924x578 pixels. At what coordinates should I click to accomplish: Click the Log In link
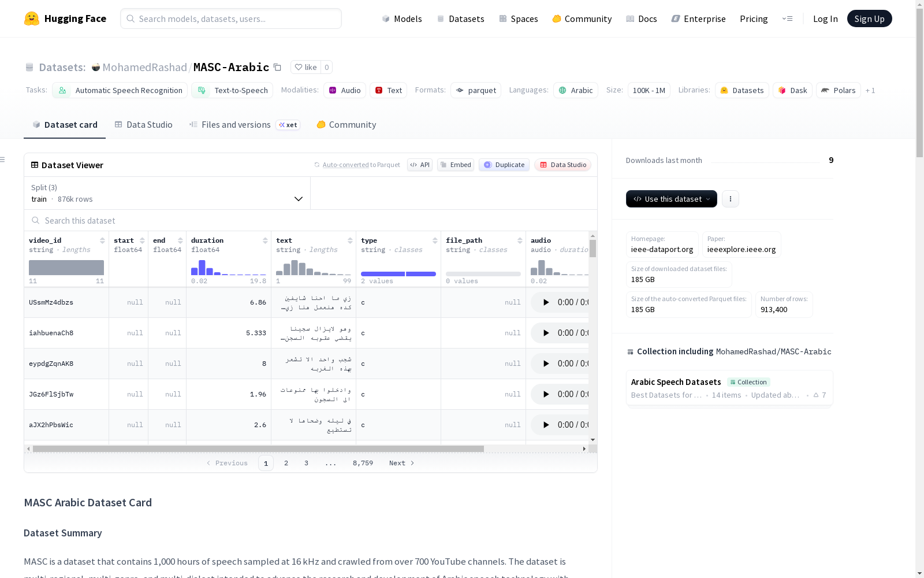[x=825, y=18]
